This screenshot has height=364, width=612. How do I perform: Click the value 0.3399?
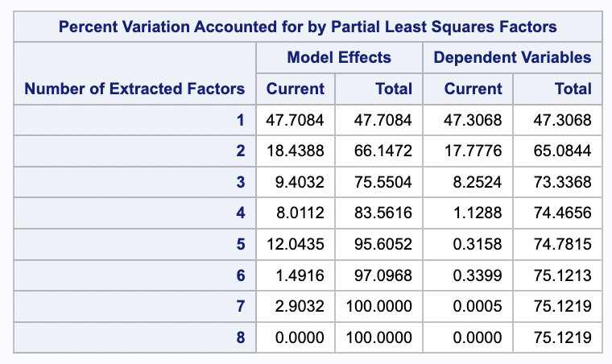(478, 275)
